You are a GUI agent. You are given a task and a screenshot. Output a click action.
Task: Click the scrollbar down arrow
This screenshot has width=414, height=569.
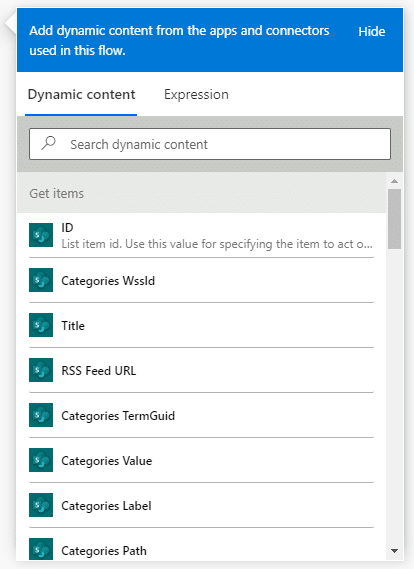394,551
